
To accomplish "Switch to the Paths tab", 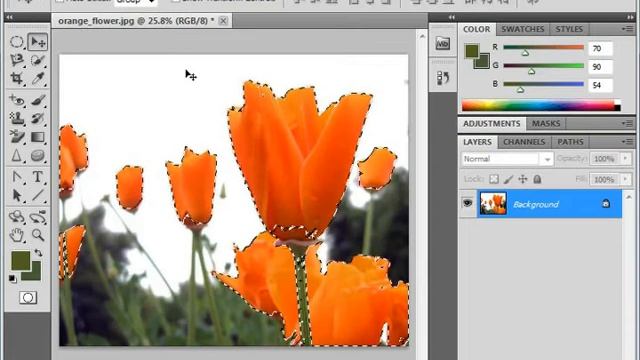I will coord(570,142).
